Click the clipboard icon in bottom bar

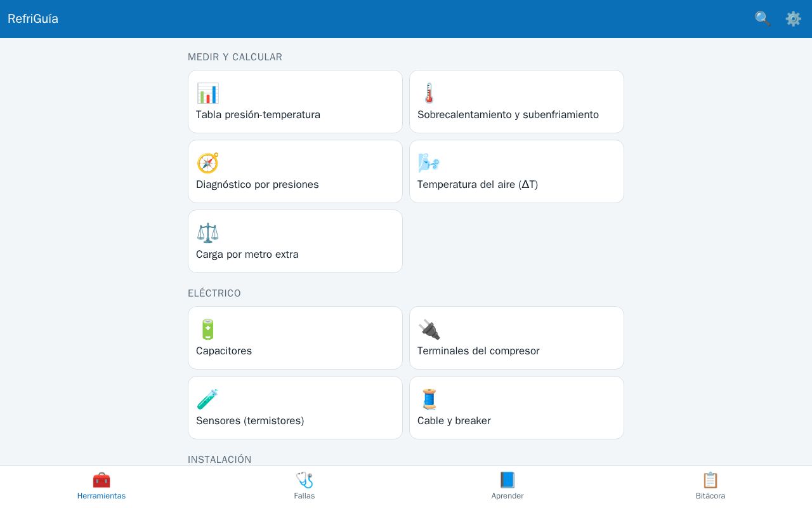click(710, 480)
